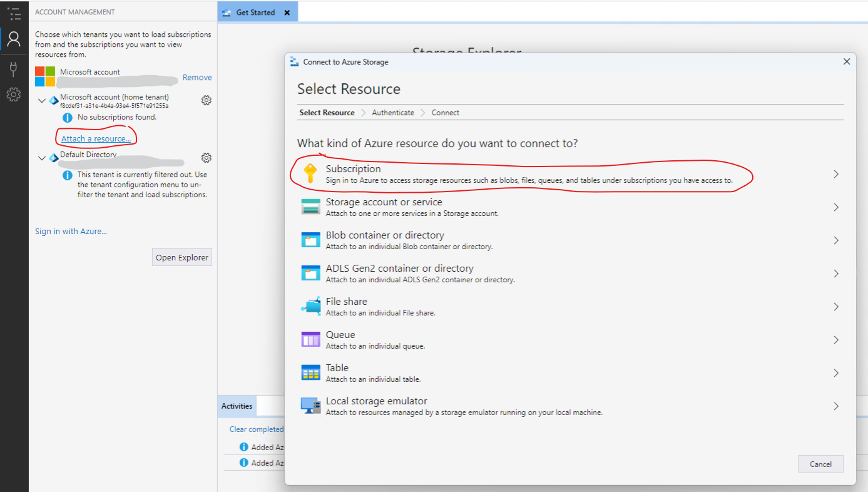Close the Get Started tab

287,13
